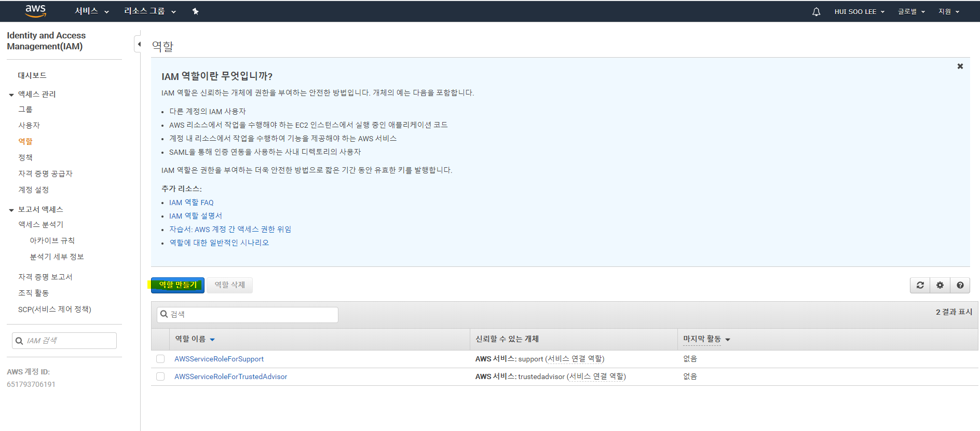The height and width of the screenshot is (431, 980).
Task: Open table settings gear
Action: (x=940, y=285)
